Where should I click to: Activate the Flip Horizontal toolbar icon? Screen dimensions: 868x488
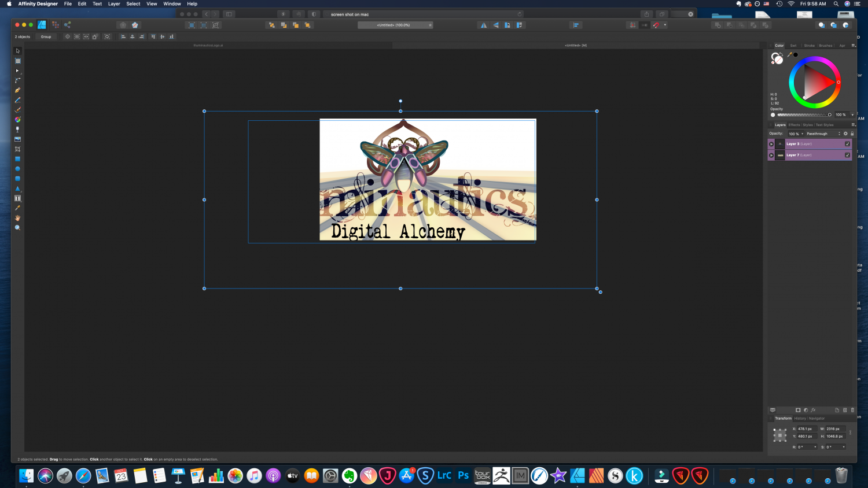484,25
